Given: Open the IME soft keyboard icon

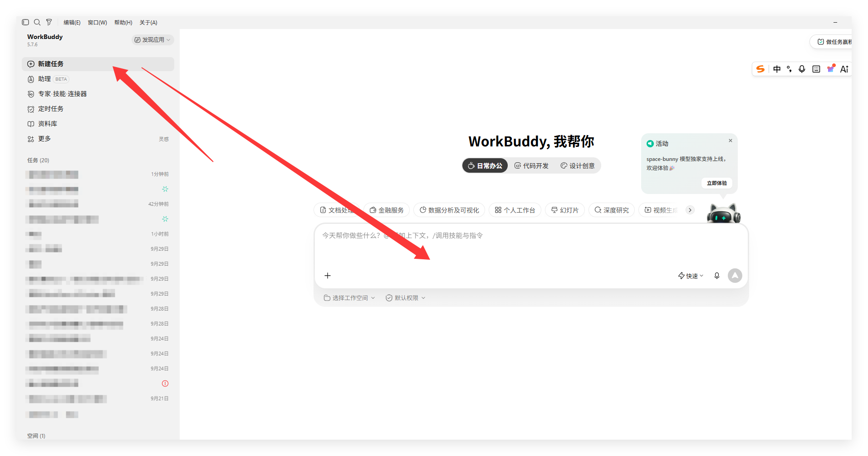Looking at the screenshot, I should point(816,69).
